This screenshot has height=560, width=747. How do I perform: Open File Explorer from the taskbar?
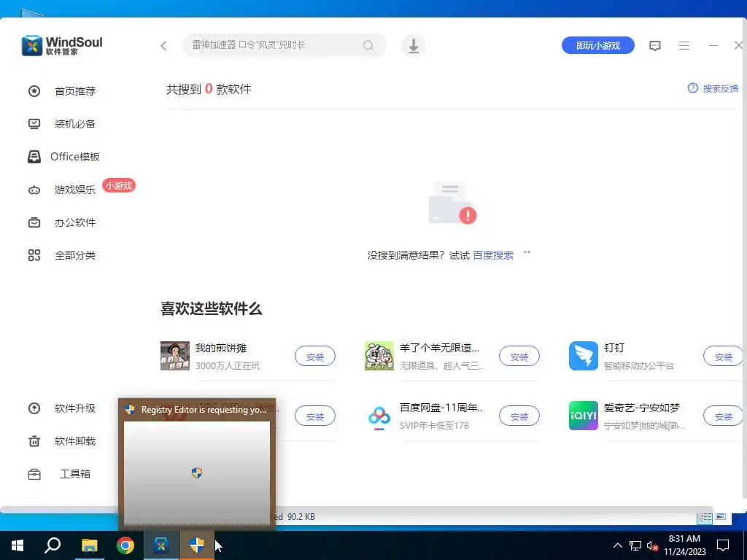(89, 545)
